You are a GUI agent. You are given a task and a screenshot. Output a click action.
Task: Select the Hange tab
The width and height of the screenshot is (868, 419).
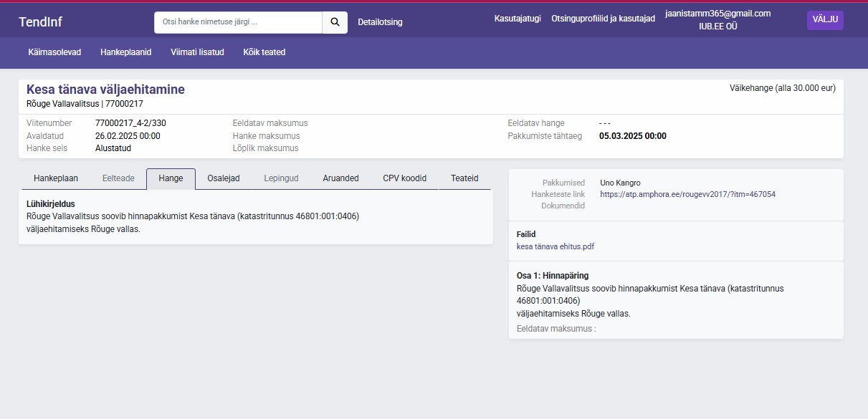171,178
